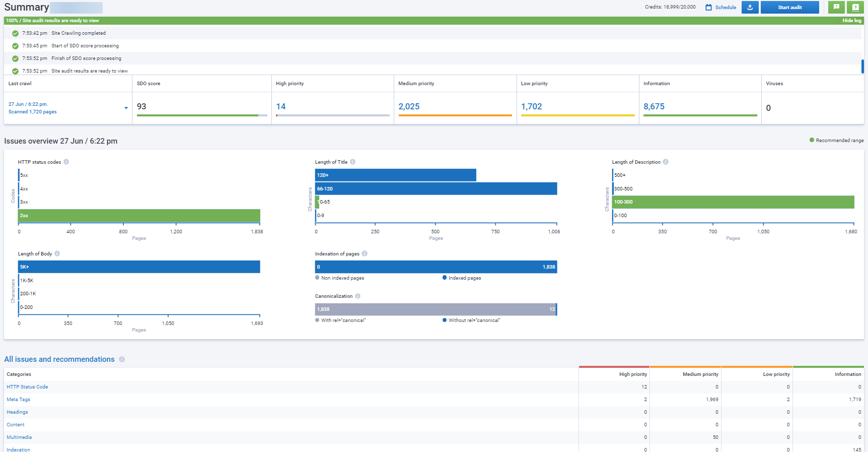Click the 100-300 green bar in Length of Description

tap(734, 202)
